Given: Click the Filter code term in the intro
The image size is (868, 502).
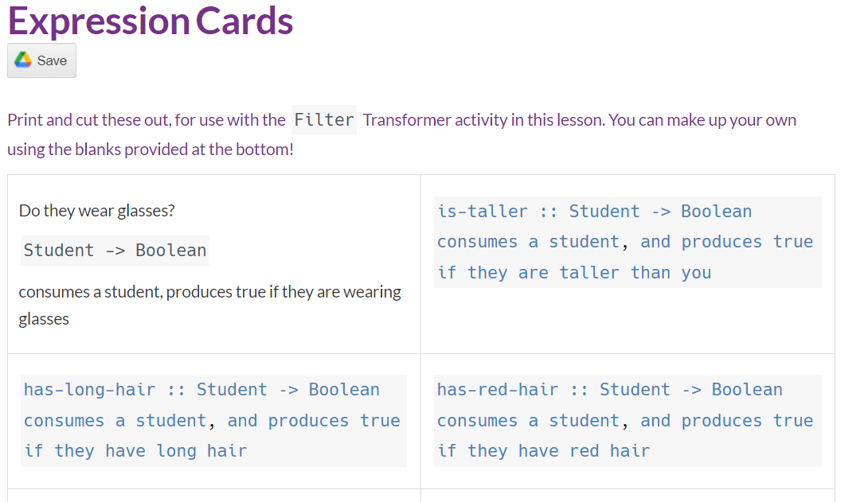Looking at the screenshot, I should point(324,120).
